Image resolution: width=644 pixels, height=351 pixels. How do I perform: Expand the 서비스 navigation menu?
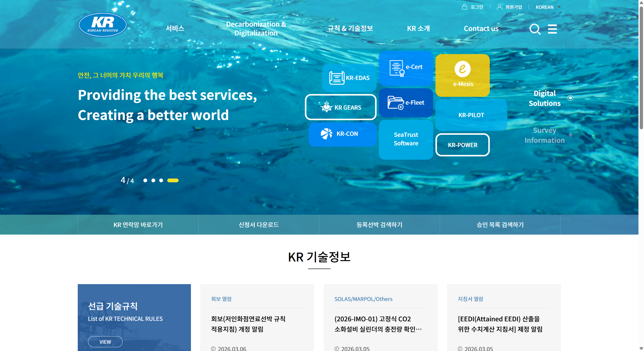pyautogui.click(x=175, y=28)
